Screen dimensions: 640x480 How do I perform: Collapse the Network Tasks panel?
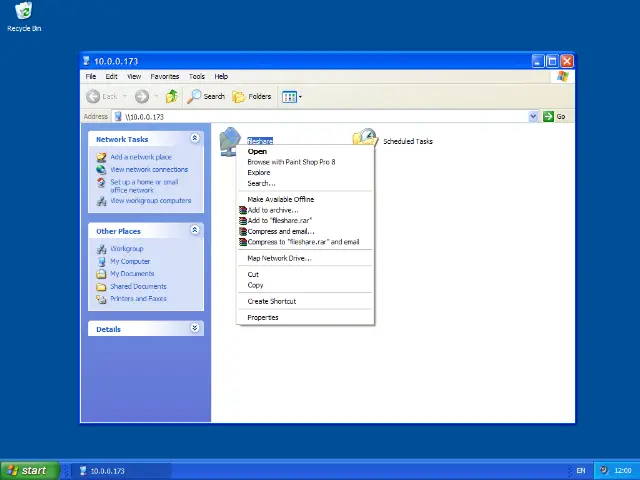point(195,138)
